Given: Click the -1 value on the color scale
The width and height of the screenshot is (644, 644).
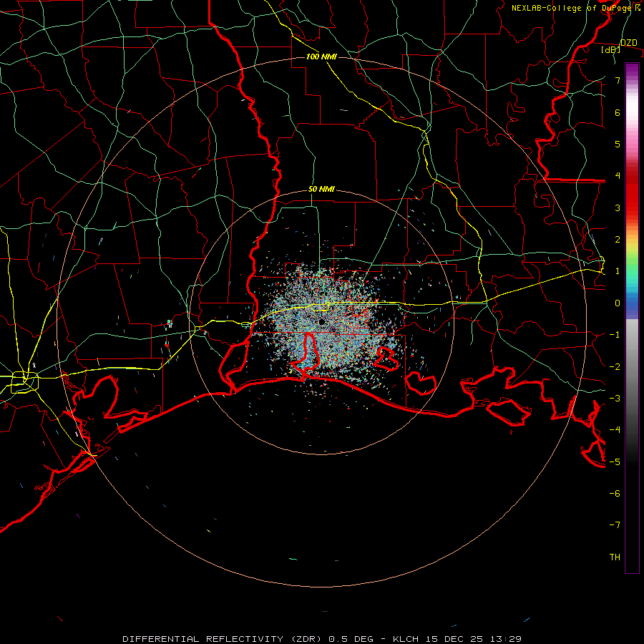Looking at the screenshot, I should point(615,335).
